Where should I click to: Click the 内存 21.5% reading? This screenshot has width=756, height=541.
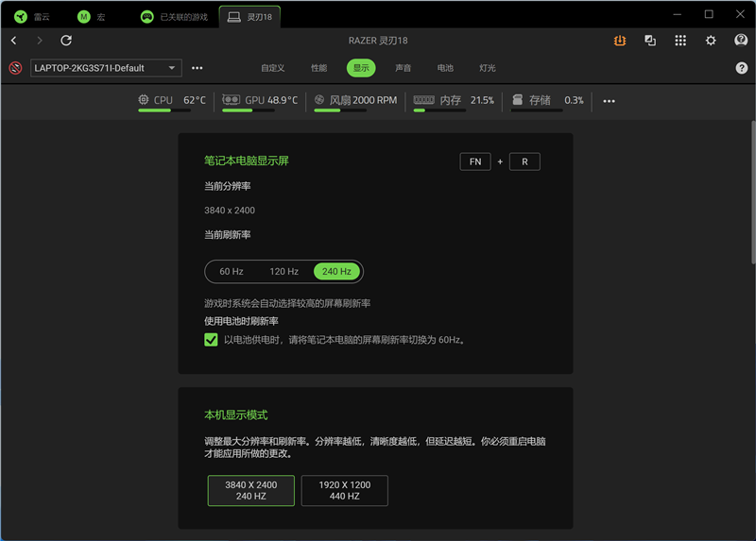[467, 100]
